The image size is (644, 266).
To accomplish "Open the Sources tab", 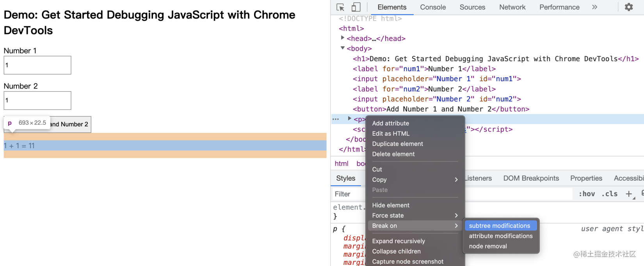I will point(472,7).
